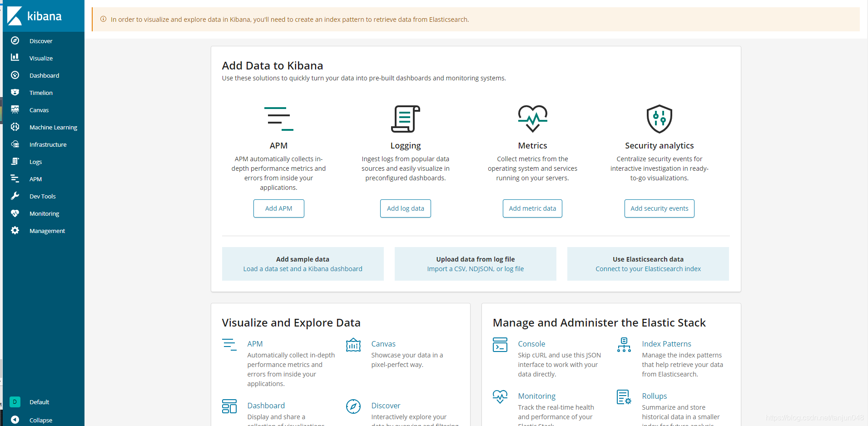The image size is (868, 426).
Task: Open Timelion from the sidebar
Action: pyautogui.click(x=41, y=93)
